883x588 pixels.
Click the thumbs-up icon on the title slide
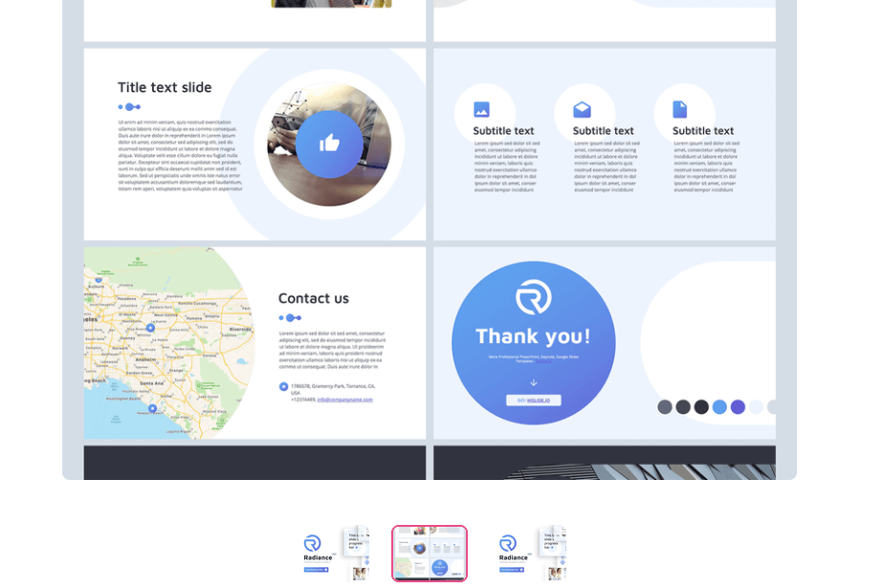click(329, 143)
